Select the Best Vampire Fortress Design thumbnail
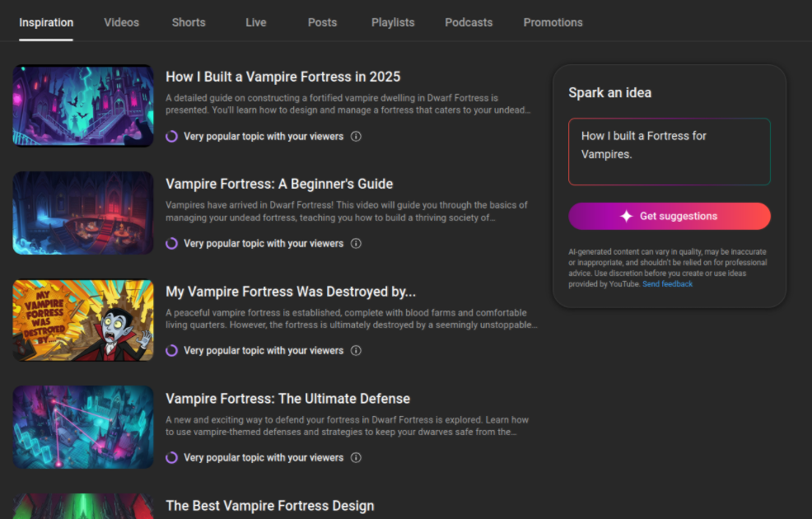 83,506
